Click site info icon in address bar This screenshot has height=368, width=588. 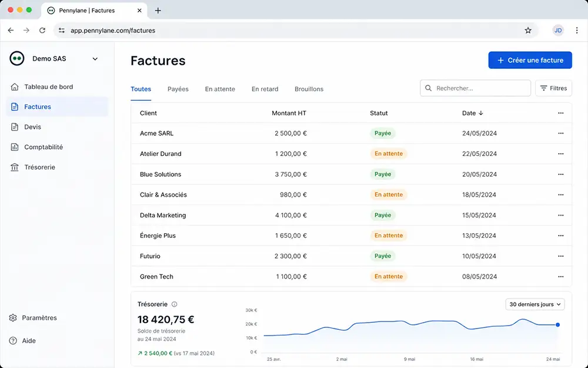coord(62,31)
